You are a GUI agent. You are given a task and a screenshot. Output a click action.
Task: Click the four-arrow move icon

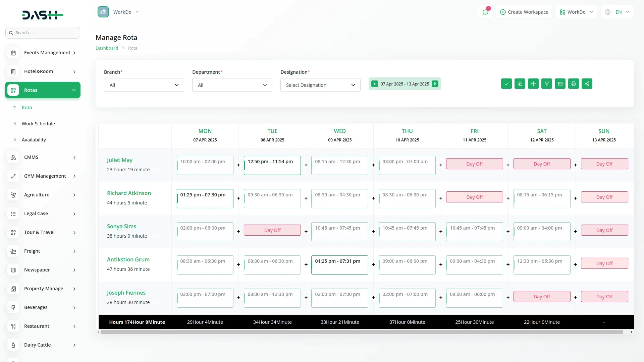coord(533,84)
